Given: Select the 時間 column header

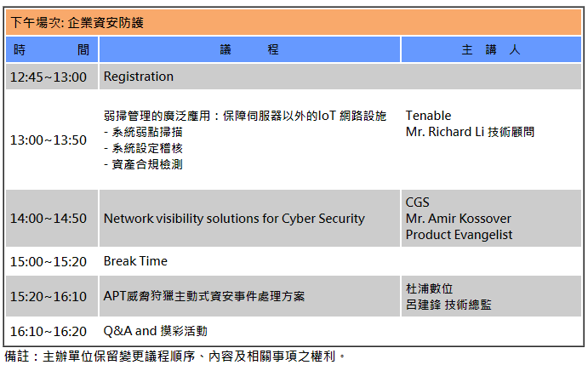Looking at the screenshot, I should tap(52, 49).
